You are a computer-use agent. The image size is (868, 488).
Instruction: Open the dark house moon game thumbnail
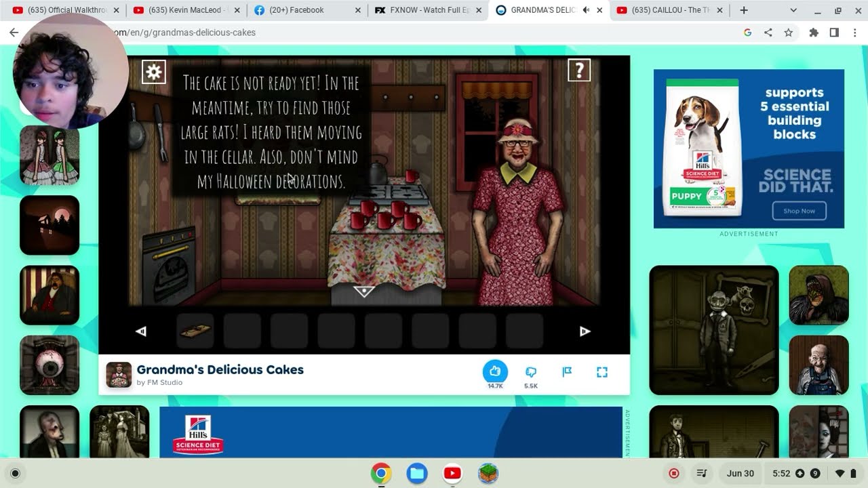[50, 225]
